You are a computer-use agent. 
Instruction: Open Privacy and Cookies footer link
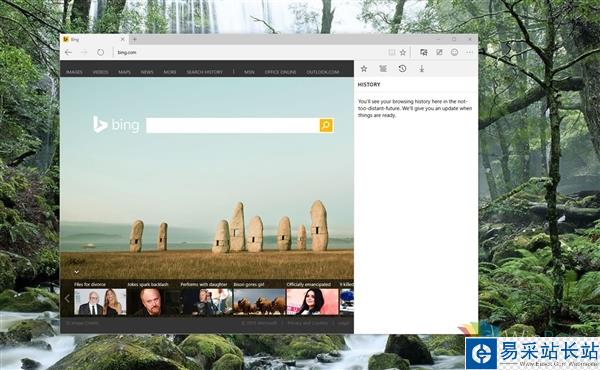(308, 323)
